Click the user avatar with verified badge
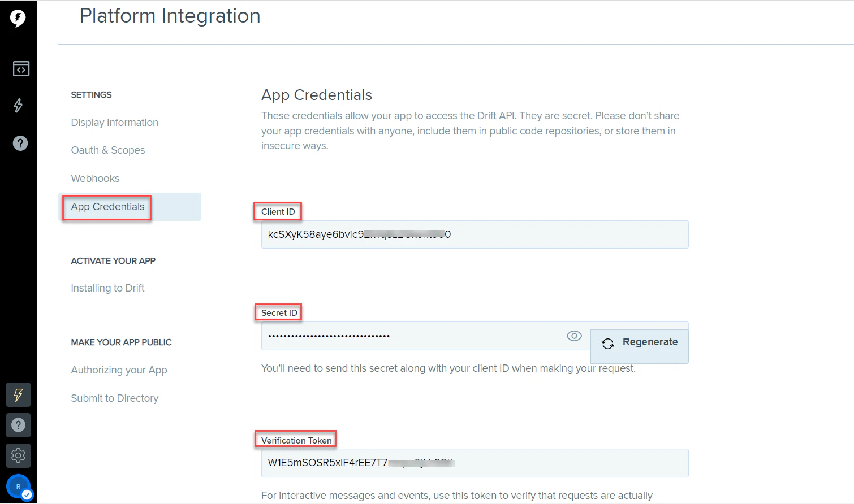 tap(18, 486)
